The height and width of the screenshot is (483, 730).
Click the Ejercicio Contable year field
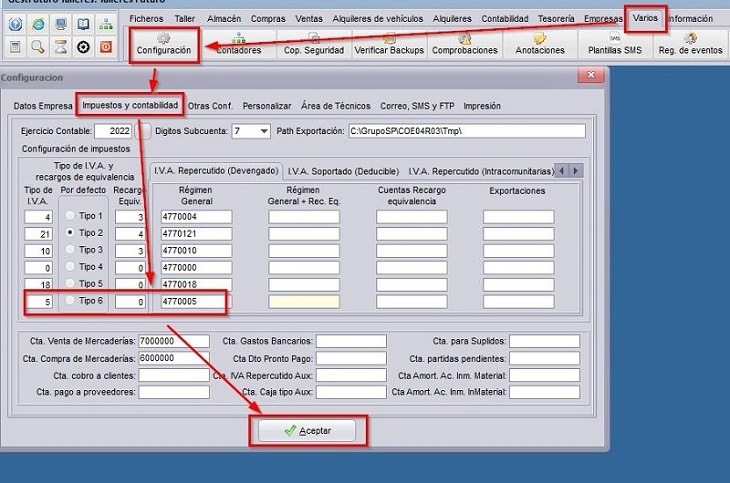pos(113,131)
